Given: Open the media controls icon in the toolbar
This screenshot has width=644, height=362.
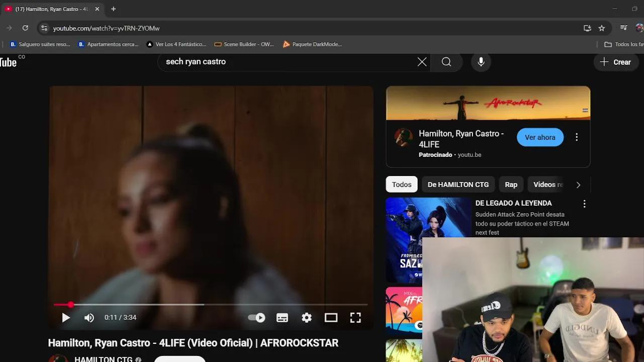Looking at the screenshot, I should pyautogui.click(x=624, y=28).
